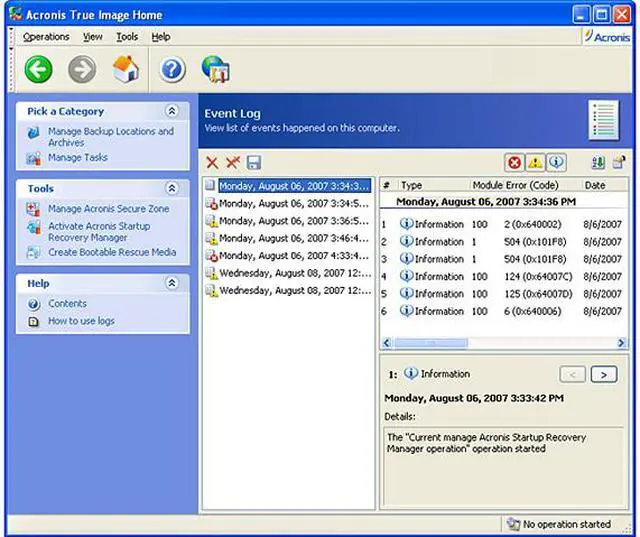Click the help icon next to Contents
This screenshot has height=537, width=640.
pos(33,304)
